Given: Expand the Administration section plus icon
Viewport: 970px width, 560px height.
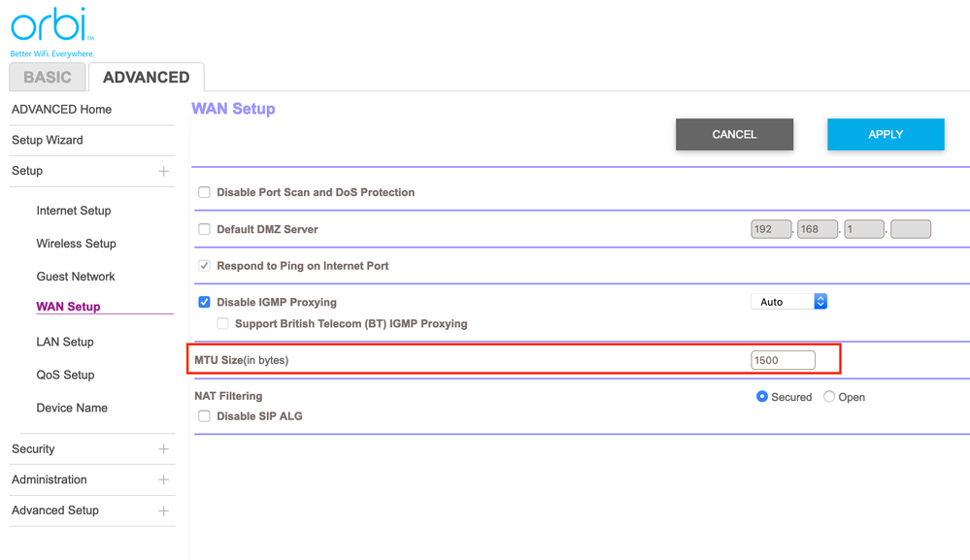Looking at the screenshot, I should coord(163,480).
